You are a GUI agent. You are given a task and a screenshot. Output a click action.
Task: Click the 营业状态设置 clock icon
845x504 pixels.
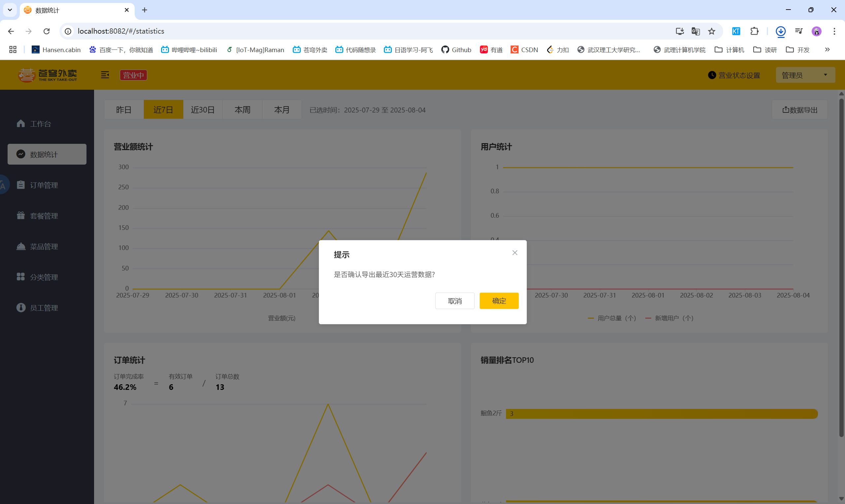coord(712,75)
